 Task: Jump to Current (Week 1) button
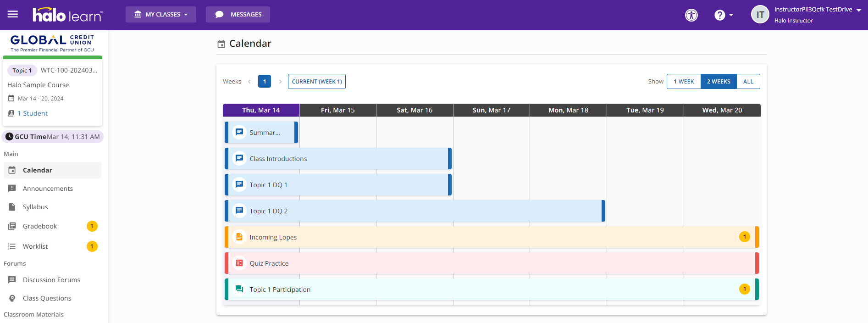tap(316, 82)
